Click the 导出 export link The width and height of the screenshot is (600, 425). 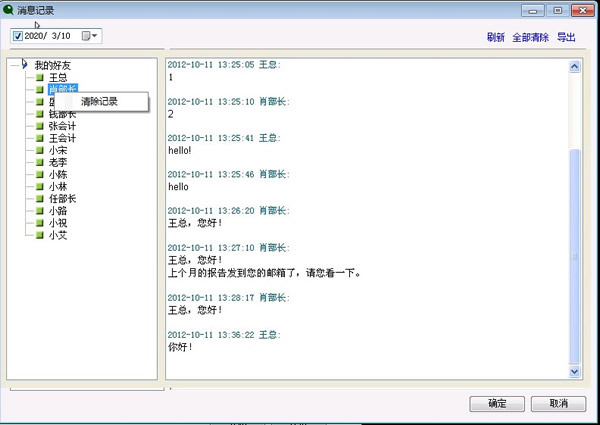click(x=566, y=38)
